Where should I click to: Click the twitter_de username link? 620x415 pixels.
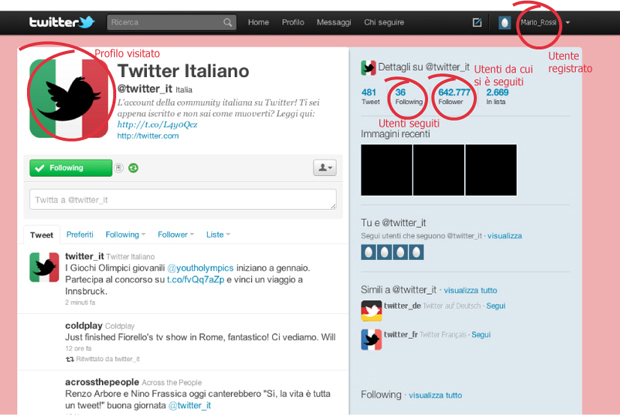[x=402, y=306]
